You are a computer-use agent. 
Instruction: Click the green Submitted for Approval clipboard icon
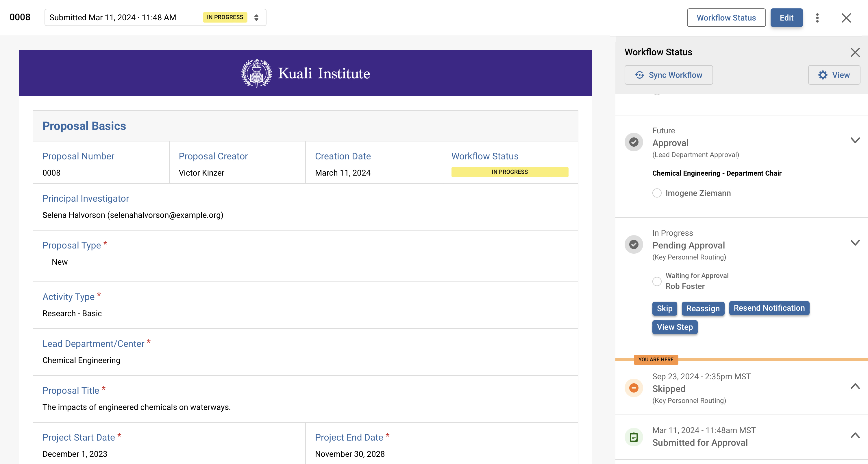pos(634,437)
